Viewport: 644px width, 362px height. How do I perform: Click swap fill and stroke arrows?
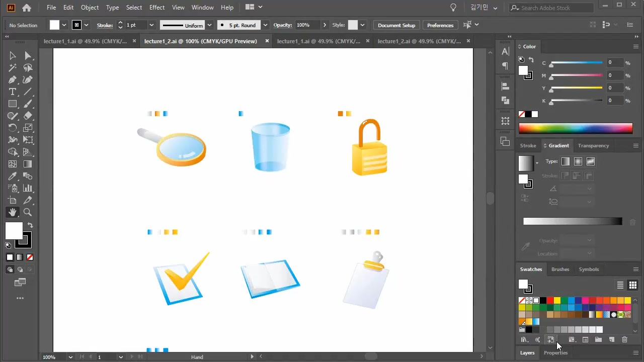click(30, 226)
